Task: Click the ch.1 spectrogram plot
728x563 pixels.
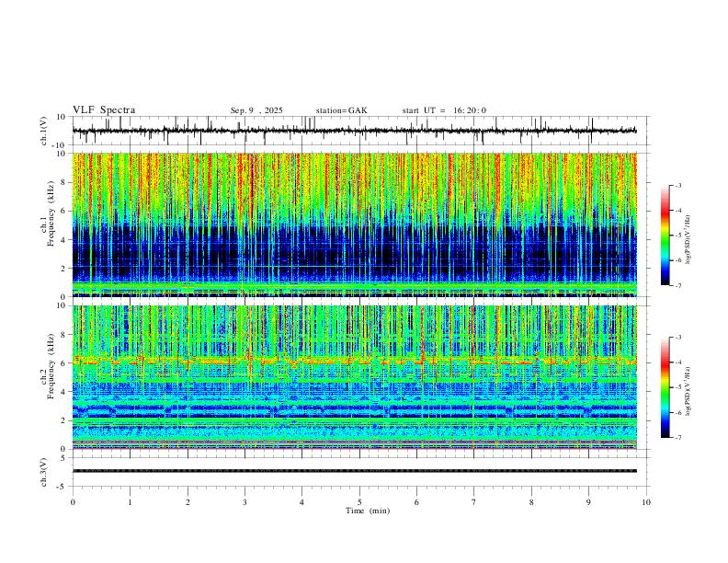Action: pos(355,224)
